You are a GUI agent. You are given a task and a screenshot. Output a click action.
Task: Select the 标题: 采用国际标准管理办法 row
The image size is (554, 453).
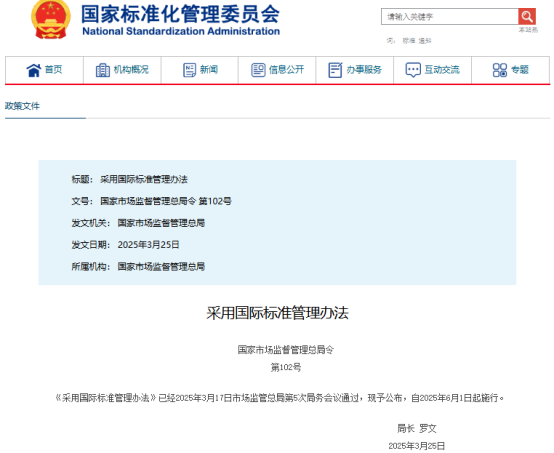pyautogui.click(x=129, y=179)
